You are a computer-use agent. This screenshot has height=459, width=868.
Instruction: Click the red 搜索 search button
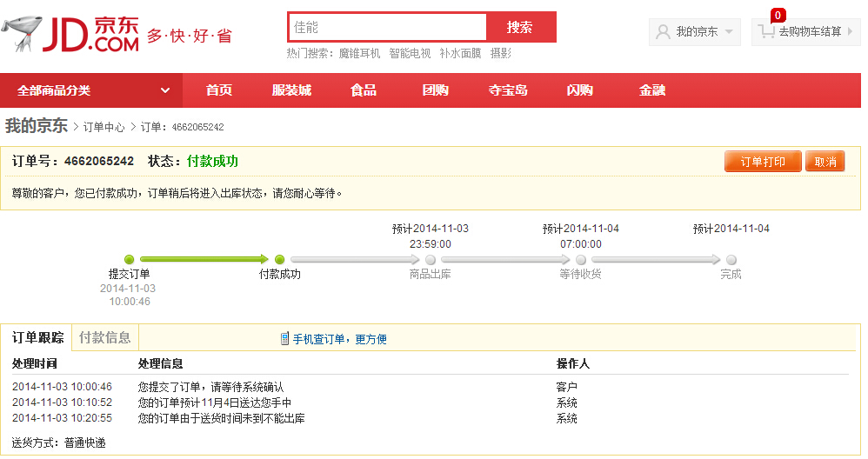click(520, 27)
